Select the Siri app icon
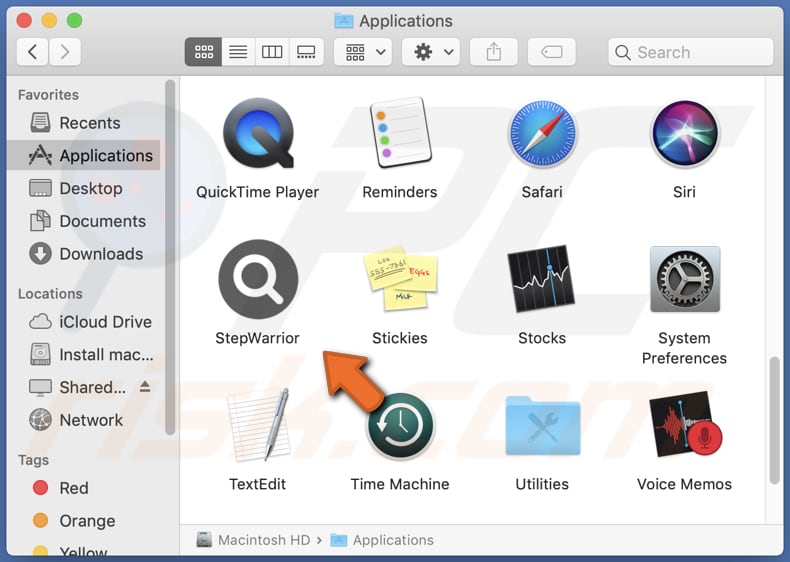Viewport: 790px width, 562px height. point(684,133)
